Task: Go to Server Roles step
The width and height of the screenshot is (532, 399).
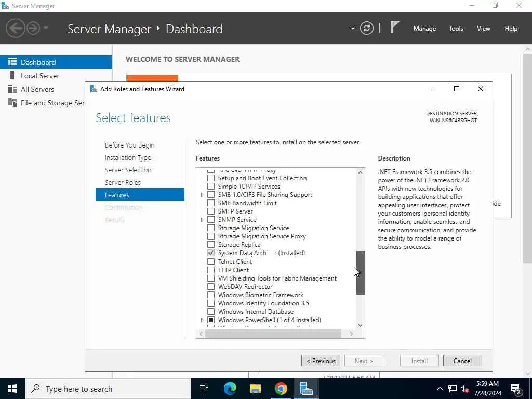Action: tap(123, 182)
